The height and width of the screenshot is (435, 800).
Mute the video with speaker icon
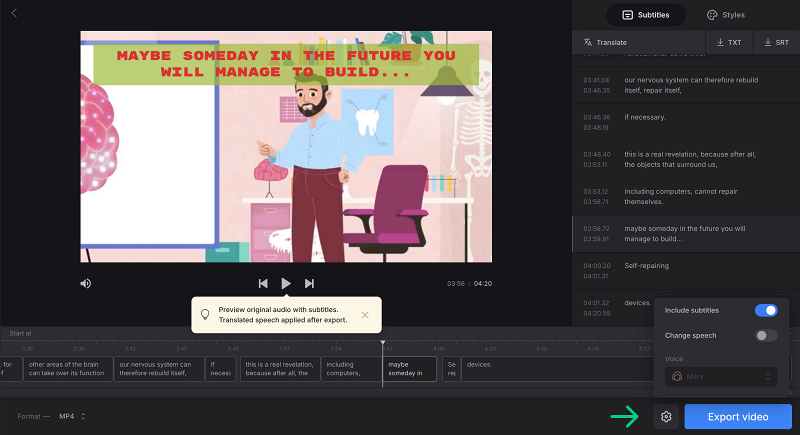pyautogui.click(x=86, y=284)
